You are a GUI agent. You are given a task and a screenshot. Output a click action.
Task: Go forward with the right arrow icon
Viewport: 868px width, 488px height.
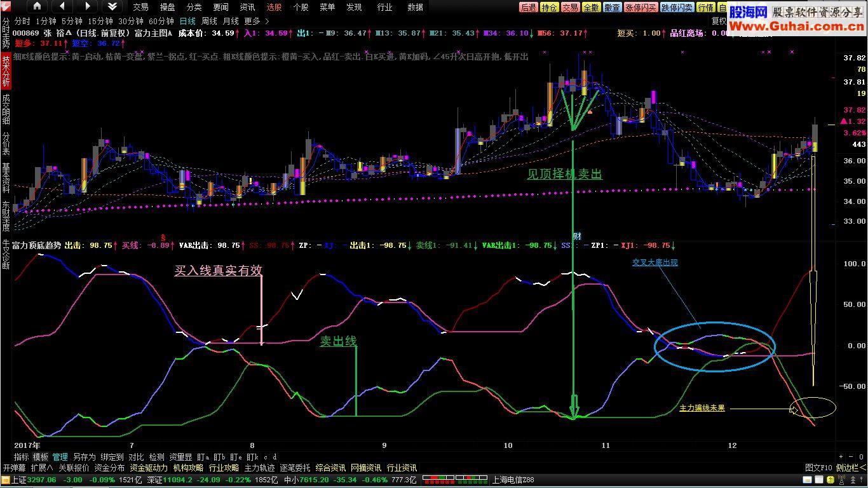point(86,6)
